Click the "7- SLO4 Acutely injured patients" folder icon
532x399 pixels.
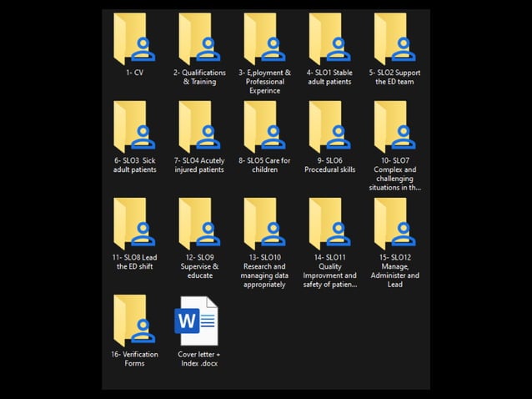pos(199,127)
